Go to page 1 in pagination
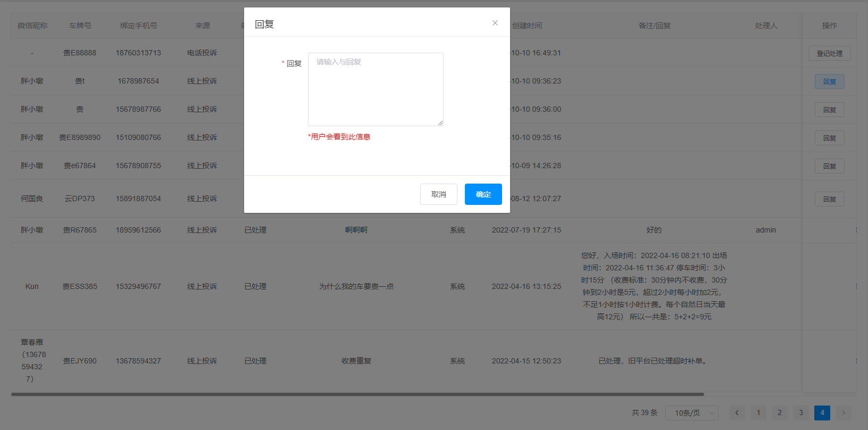Image resolution: width=868 pixels, height=430 pixels. 758,413
